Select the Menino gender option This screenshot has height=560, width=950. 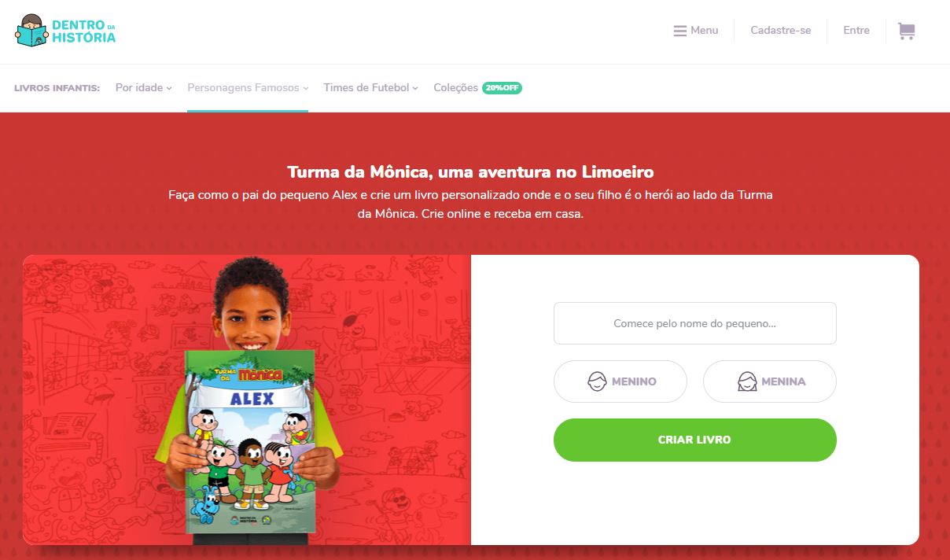pyautogui.click(x=620, y=381)
